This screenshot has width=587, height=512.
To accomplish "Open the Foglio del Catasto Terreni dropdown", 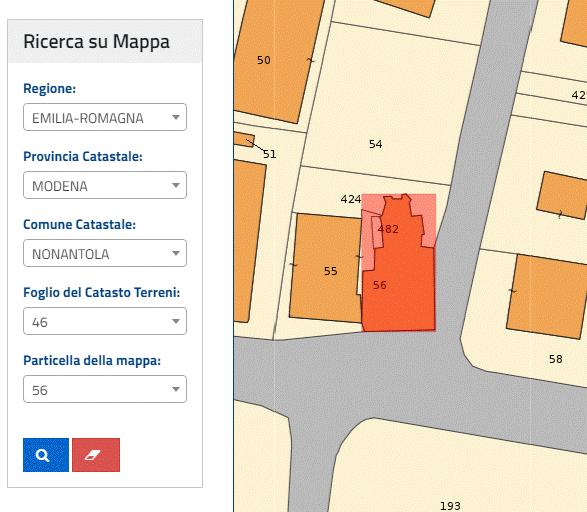I will [x=105, y=321].
